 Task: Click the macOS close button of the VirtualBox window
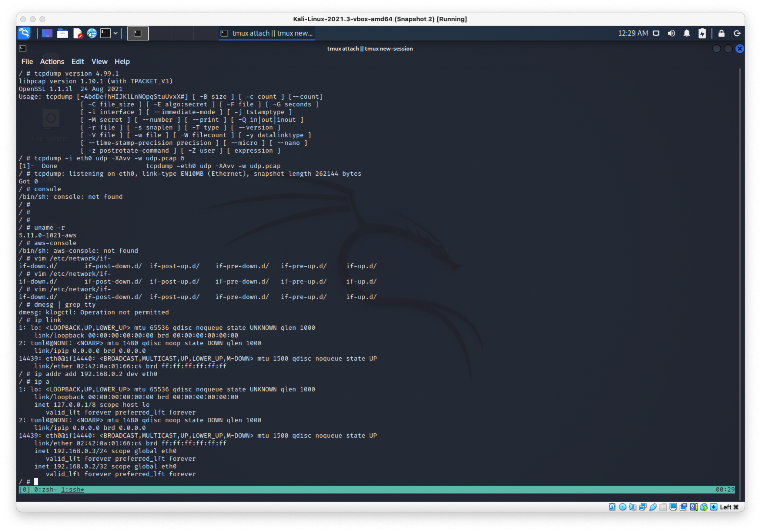[x=23, y=19]
